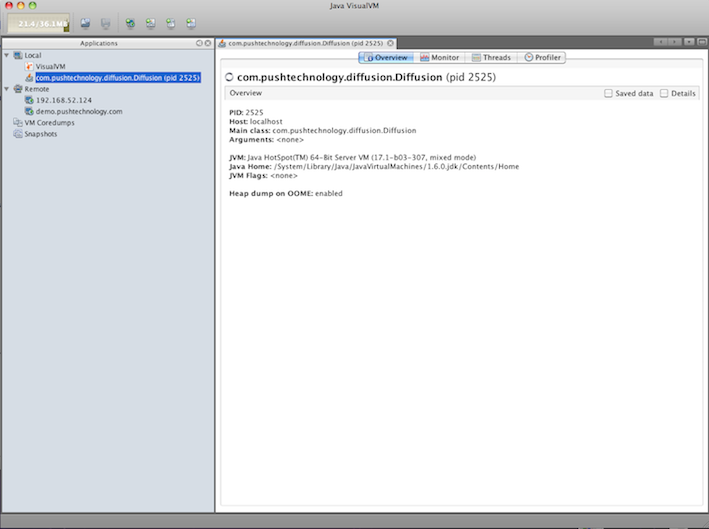Viewport: 709px width, 529px height.
Task: Click the Add JMX Connection toolbar icon
Action: coord(150,22)
